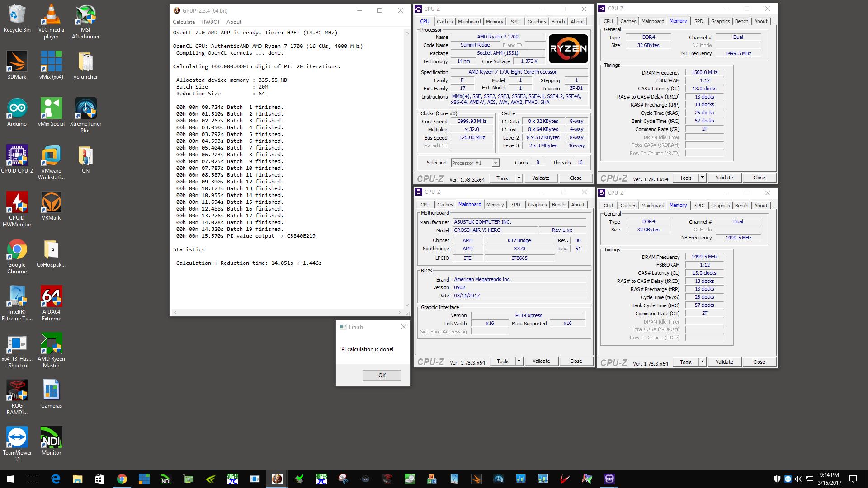Click the CROSSHAIR VI HERO model text
The image size is (868, 488).
point(477,230)
